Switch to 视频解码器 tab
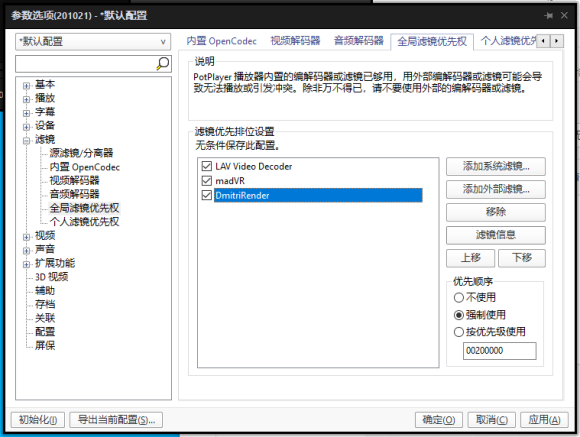The image size is (580, 437). pyautogui.click(x=295, y=41)
